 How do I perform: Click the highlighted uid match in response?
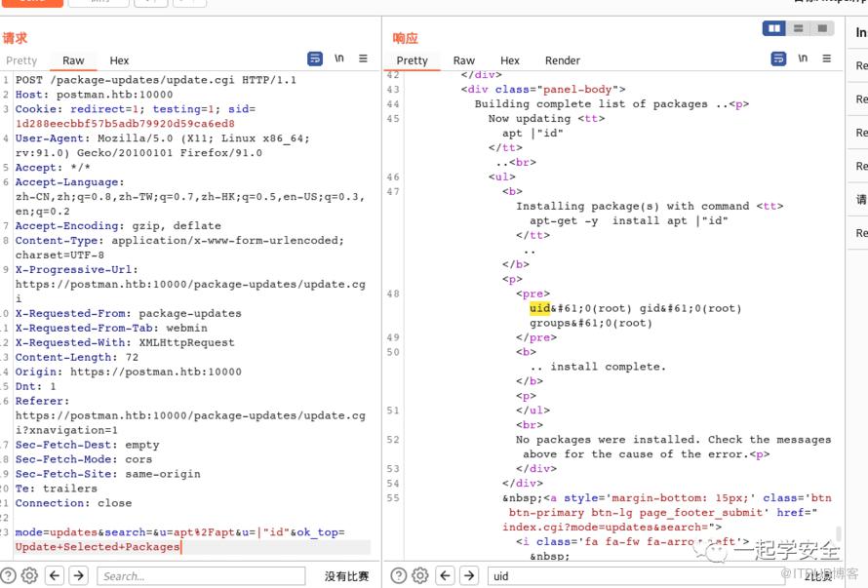click(539, 308)
